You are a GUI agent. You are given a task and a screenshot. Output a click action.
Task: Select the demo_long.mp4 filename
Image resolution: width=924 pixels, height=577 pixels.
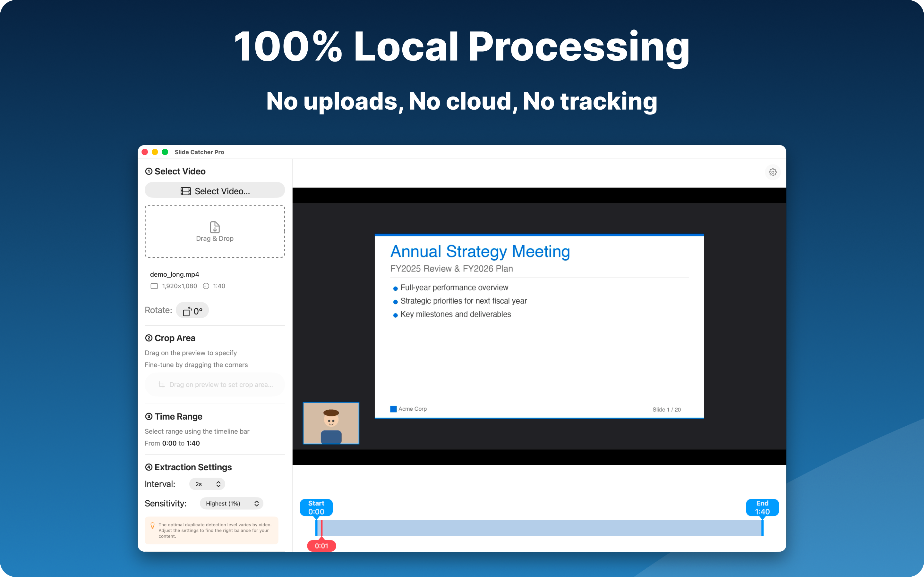coord(175,274)
